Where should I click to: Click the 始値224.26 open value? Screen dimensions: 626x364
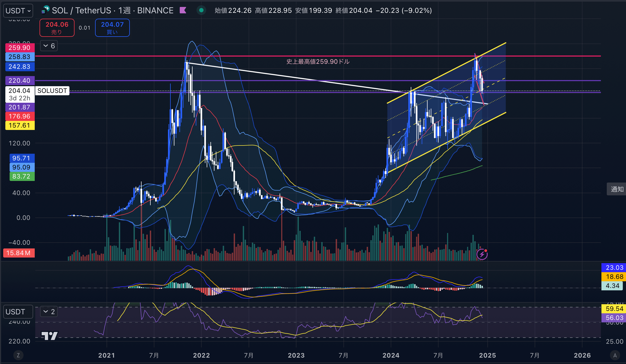233,10
